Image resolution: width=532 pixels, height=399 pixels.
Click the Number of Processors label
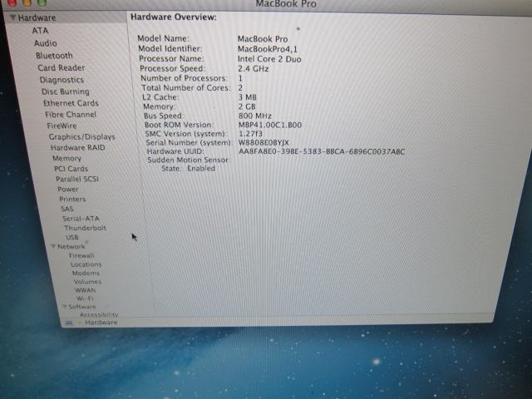[x=184, y=78]
